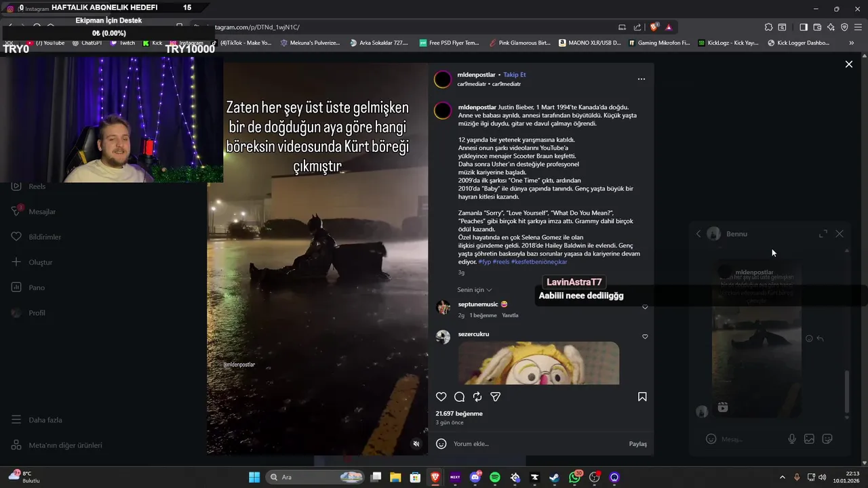The height and width of the screenshot is (488, 868).
Task: Click the Yorum ekle comment field
Action: point(539,444)
